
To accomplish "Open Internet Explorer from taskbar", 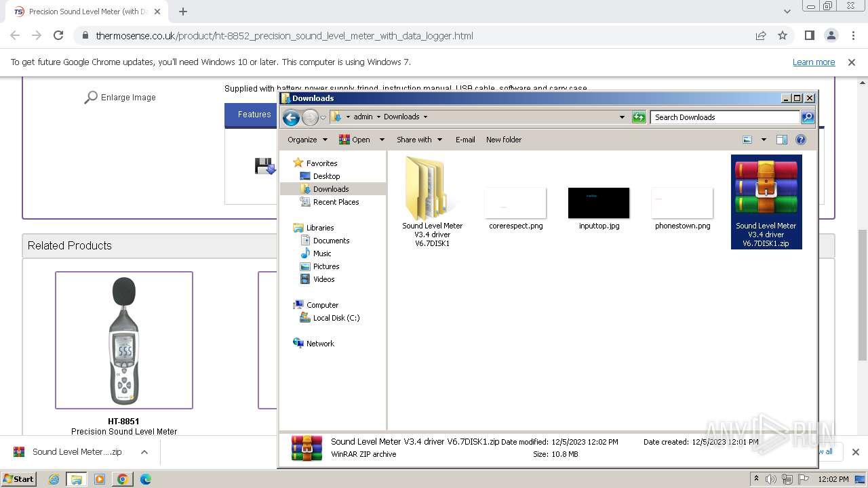I will (x=54, y=479).
